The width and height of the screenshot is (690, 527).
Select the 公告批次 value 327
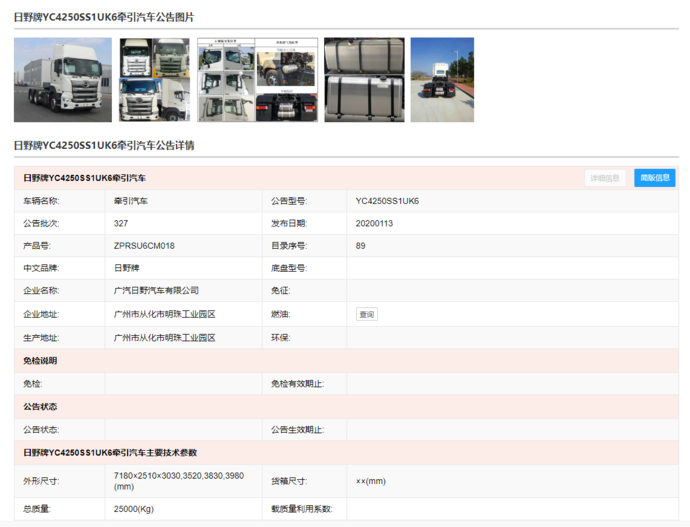point(121,223)
